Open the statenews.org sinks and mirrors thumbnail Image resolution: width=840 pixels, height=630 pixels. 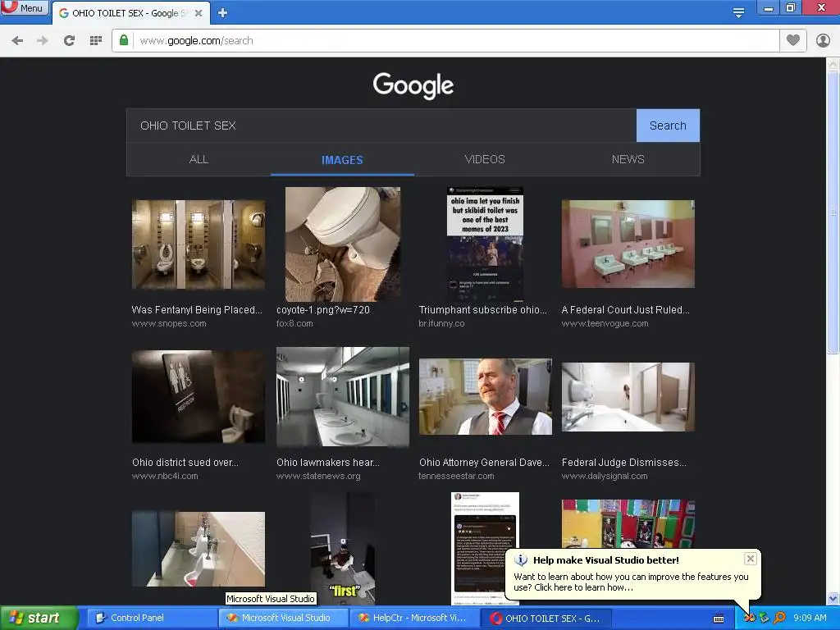(342, 397)
